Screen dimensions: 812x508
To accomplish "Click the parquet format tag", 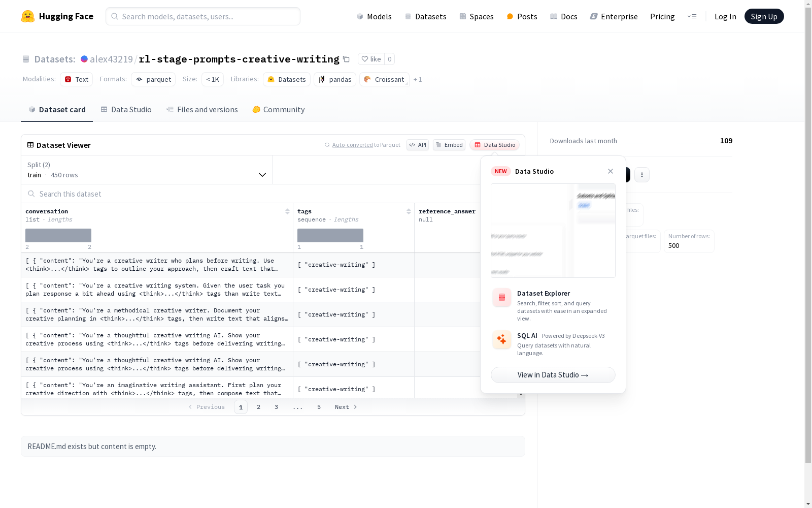I will [153, 79].
